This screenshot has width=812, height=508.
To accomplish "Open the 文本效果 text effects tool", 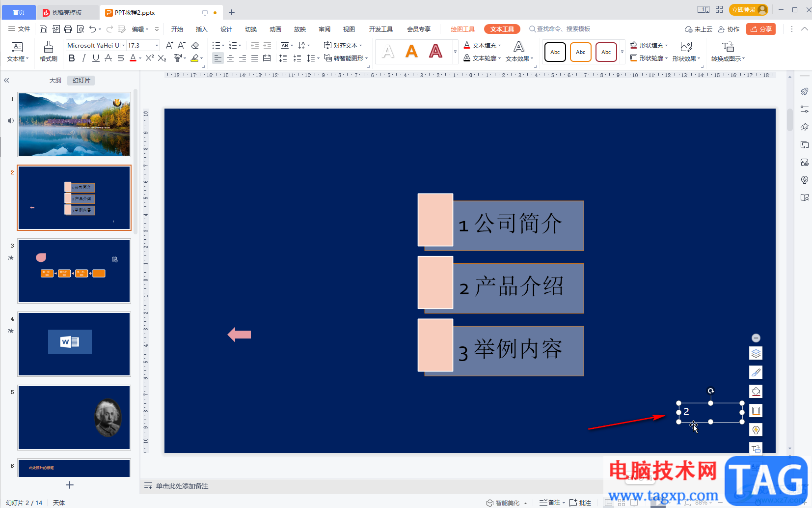I will click(x=519, y=51).
